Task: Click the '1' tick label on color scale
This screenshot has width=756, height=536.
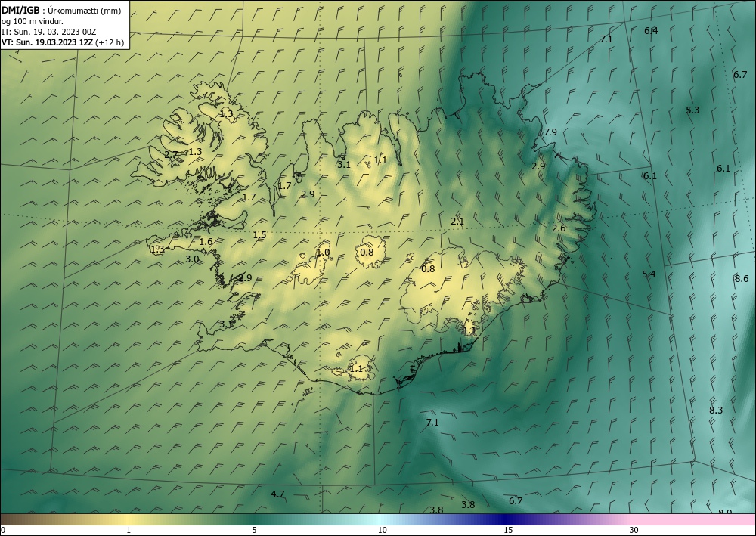Action: (x=129, y=530)
